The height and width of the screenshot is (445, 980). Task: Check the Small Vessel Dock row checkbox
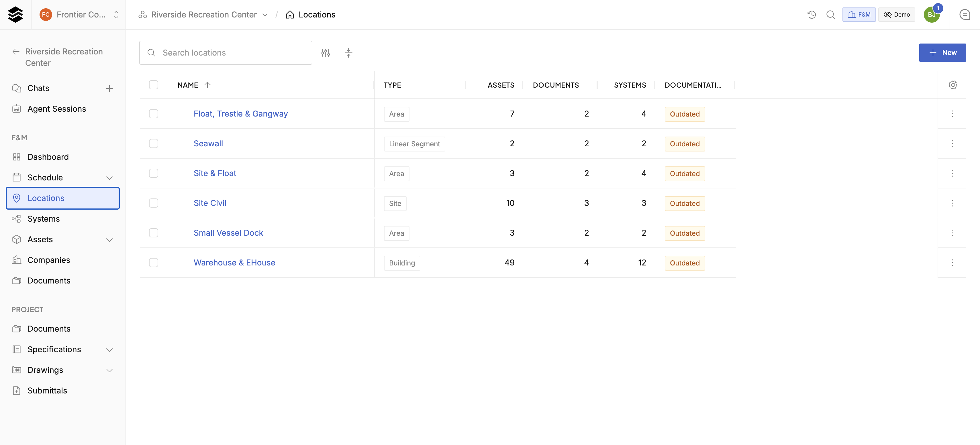154,233
